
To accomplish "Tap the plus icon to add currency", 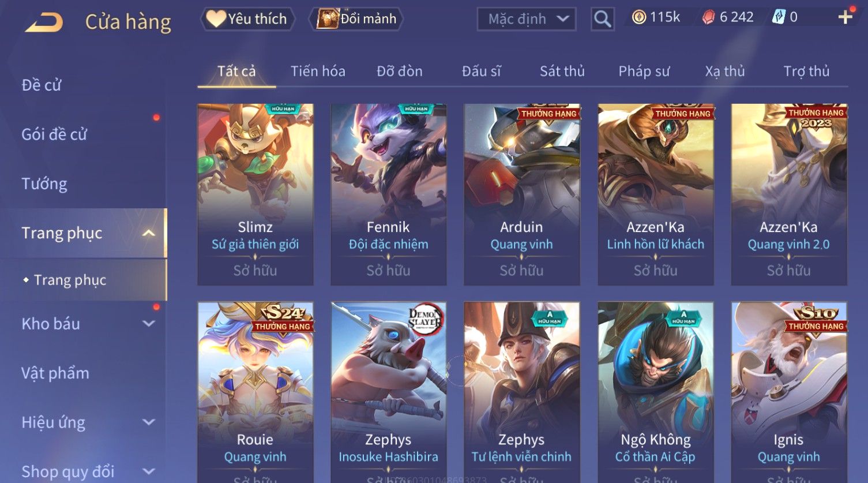I will [x=845, y=17].
